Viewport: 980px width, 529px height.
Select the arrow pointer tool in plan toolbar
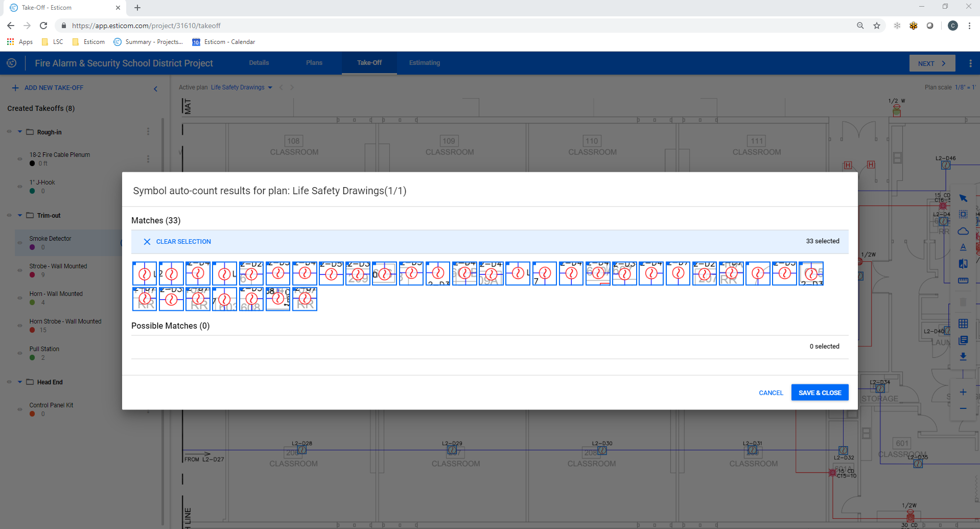click(963, 198)
